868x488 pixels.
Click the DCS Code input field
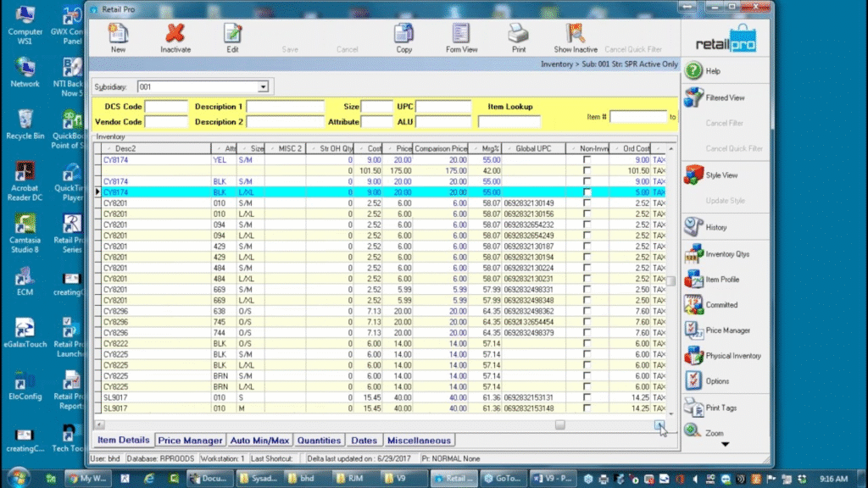click(166, 107)
